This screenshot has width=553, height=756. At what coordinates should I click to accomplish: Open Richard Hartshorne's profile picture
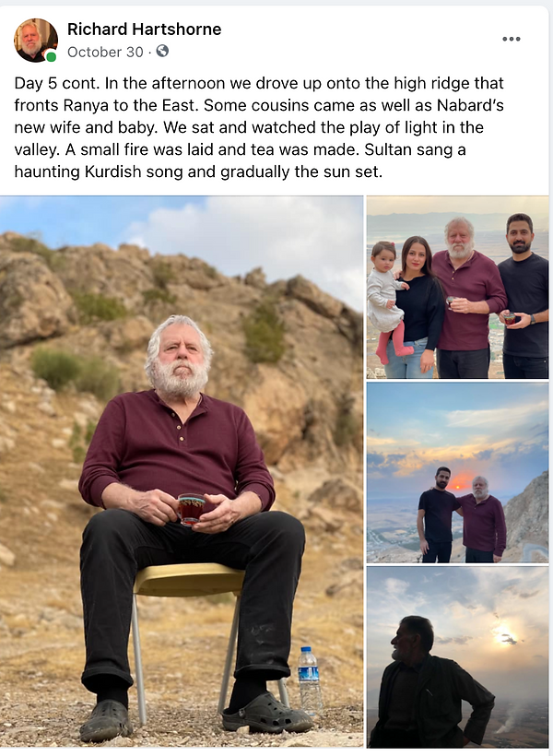click(x=36, y=40)
